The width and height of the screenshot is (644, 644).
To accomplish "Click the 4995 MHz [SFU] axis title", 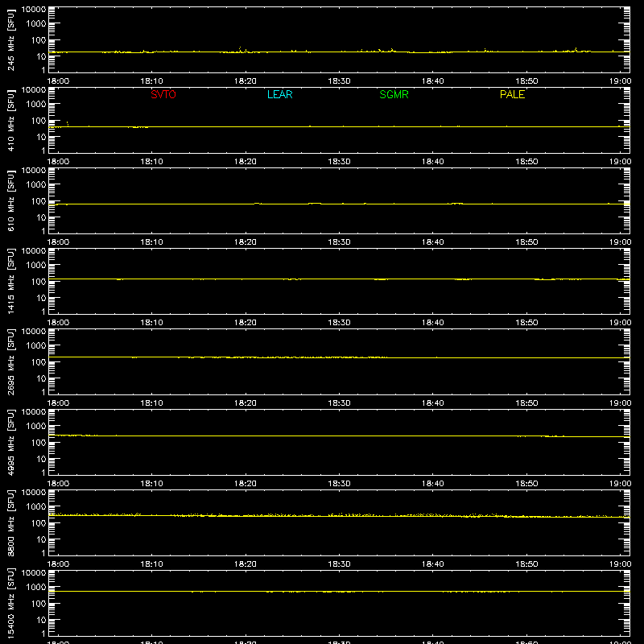I will 10,442.
